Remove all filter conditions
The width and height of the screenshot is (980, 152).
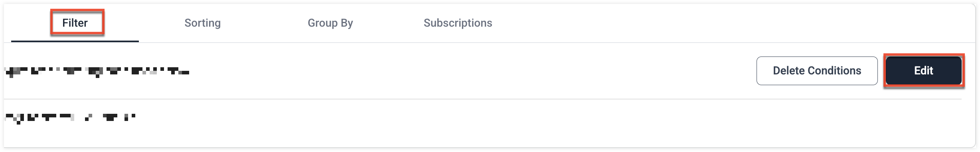(x=817, y=71)
